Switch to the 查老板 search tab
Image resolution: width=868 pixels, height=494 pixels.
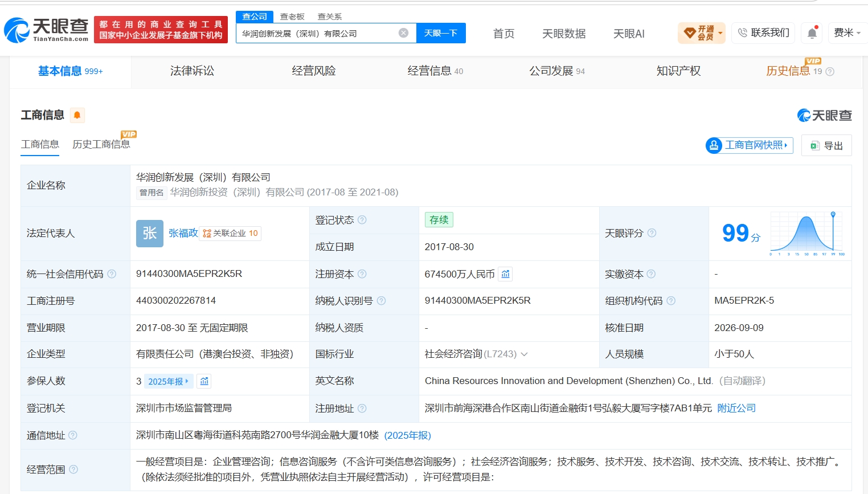pyautogui.click(x=292, y=17)
